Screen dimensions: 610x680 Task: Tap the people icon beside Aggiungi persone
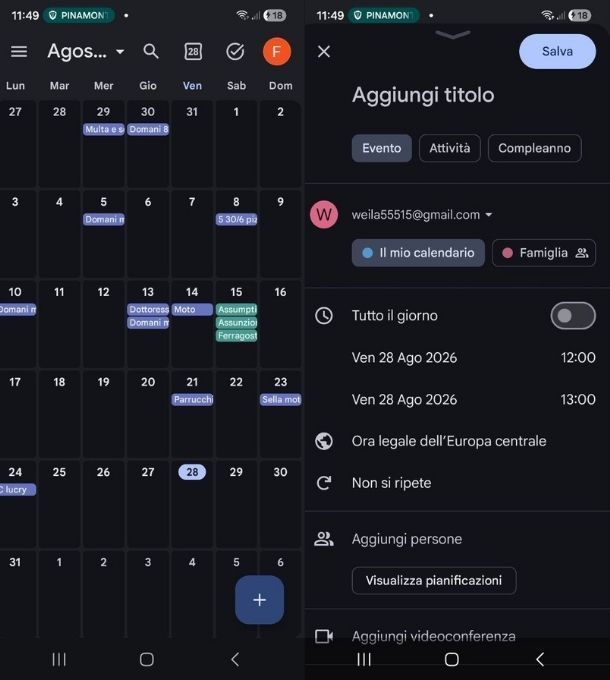pyautogui.click(x=324, y=539)
